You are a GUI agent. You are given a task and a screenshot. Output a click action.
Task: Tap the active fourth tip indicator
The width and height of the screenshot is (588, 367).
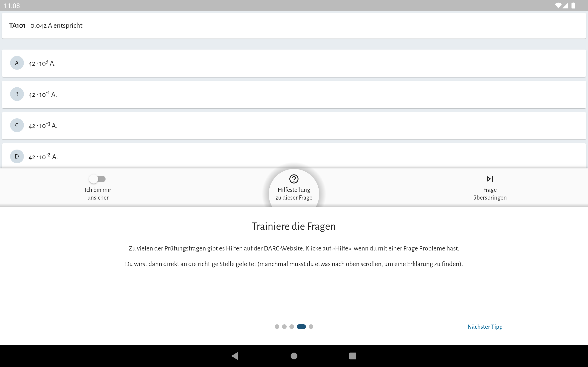pyautogui.click(x=301, y=326)
